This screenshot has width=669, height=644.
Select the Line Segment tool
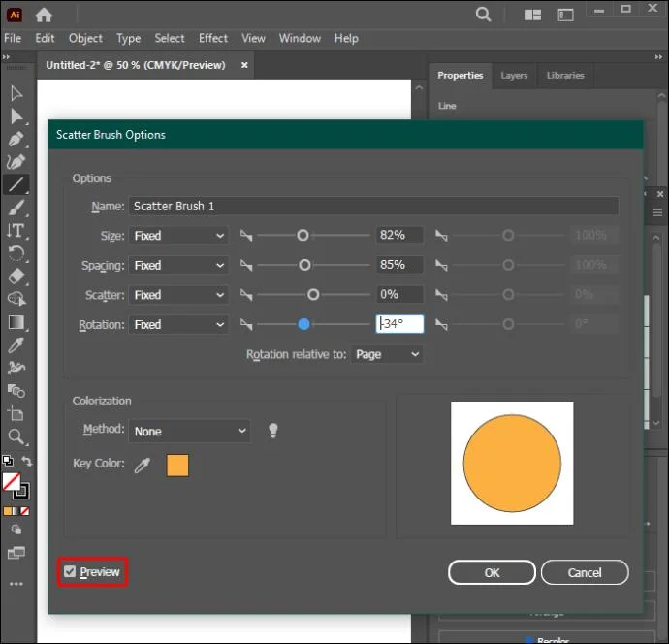16,184
